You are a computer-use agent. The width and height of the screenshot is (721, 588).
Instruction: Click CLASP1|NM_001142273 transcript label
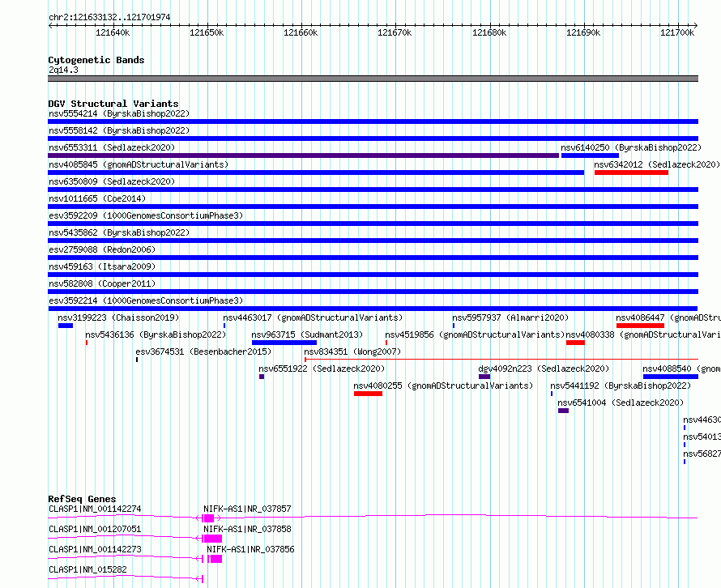(95, 549)
